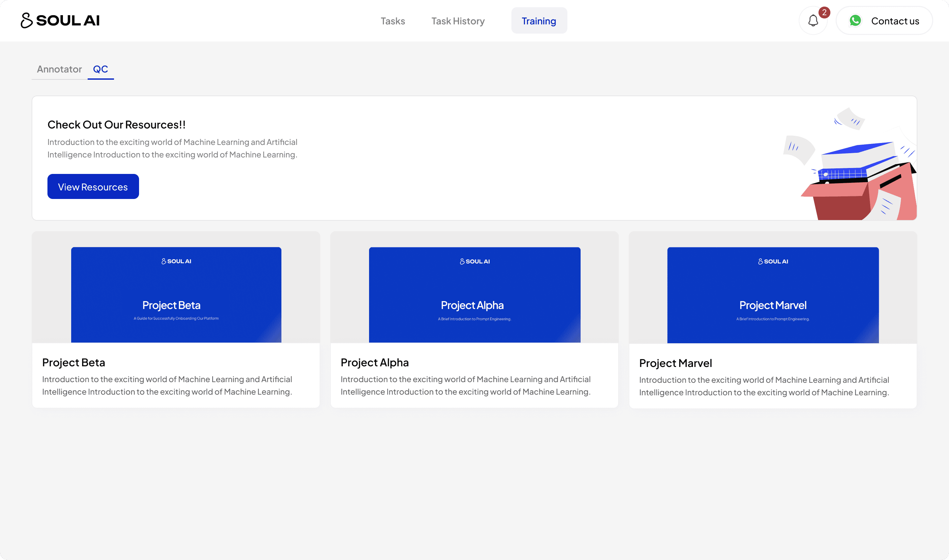949x560 pixels.
Task: Select the QC tab
Action: pos(101,69)
